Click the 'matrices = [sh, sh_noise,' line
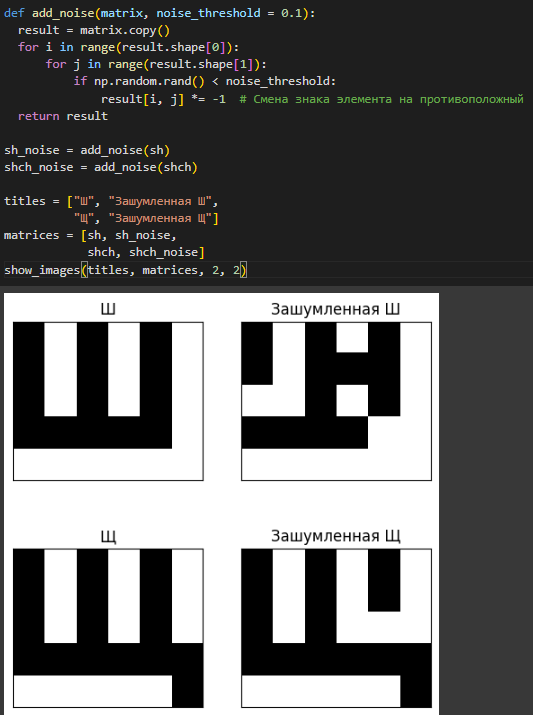Image resolution: width=533 pixels, height=715 pixels. tap(90, 235)
